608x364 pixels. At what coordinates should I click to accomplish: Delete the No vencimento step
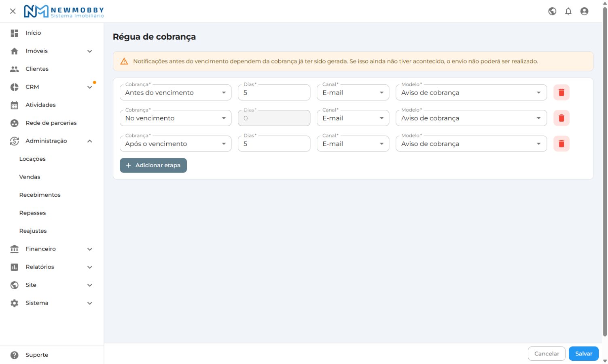(x=561, y=118)
